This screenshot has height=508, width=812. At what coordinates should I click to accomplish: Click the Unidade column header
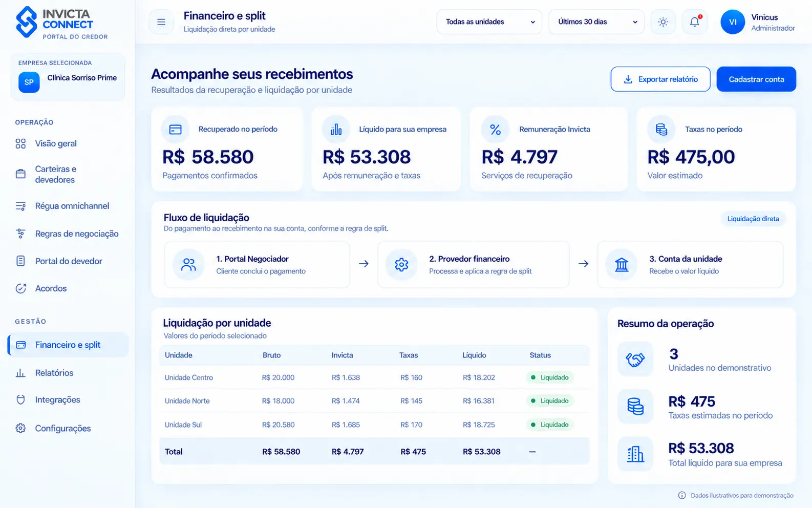179,355
